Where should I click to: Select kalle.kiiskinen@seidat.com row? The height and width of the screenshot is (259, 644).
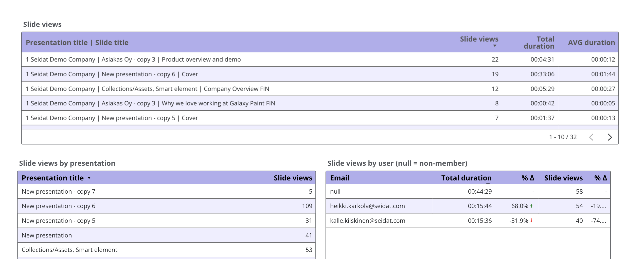coord(367,221)
